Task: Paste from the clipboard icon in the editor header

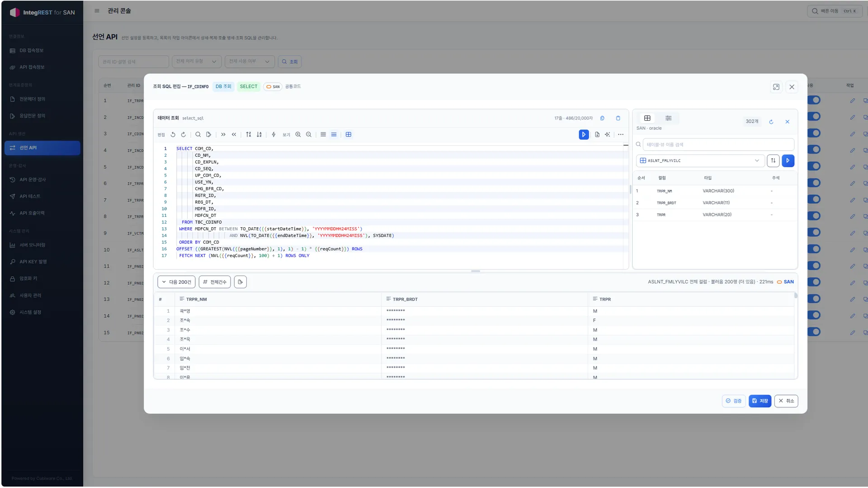Action: (x=618, y=118)
